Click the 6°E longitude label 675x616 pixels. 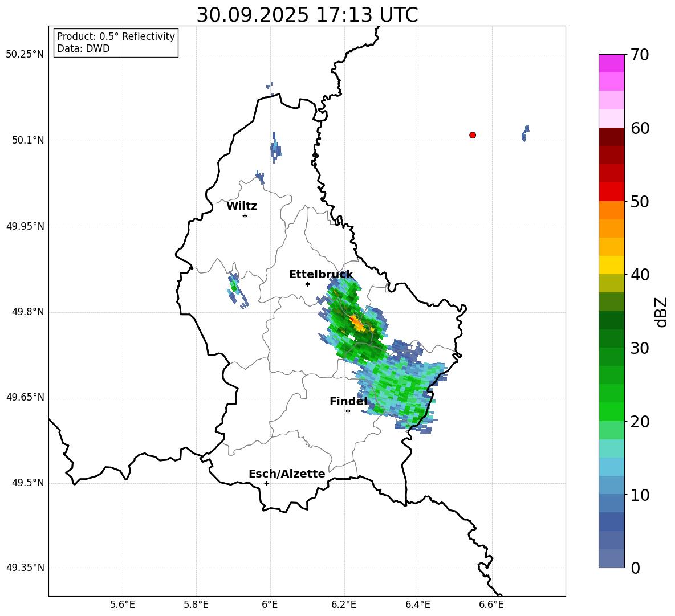pos(270,605)
